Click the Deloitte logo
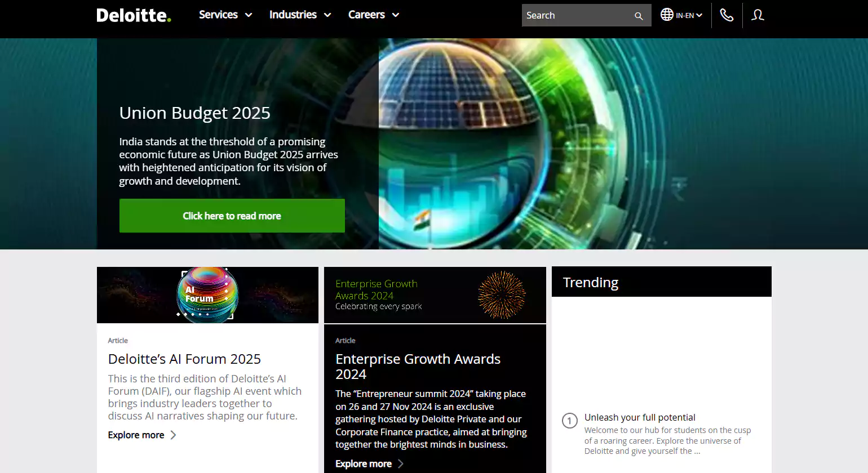Screen dimensions: 868x473 (133, 15)
